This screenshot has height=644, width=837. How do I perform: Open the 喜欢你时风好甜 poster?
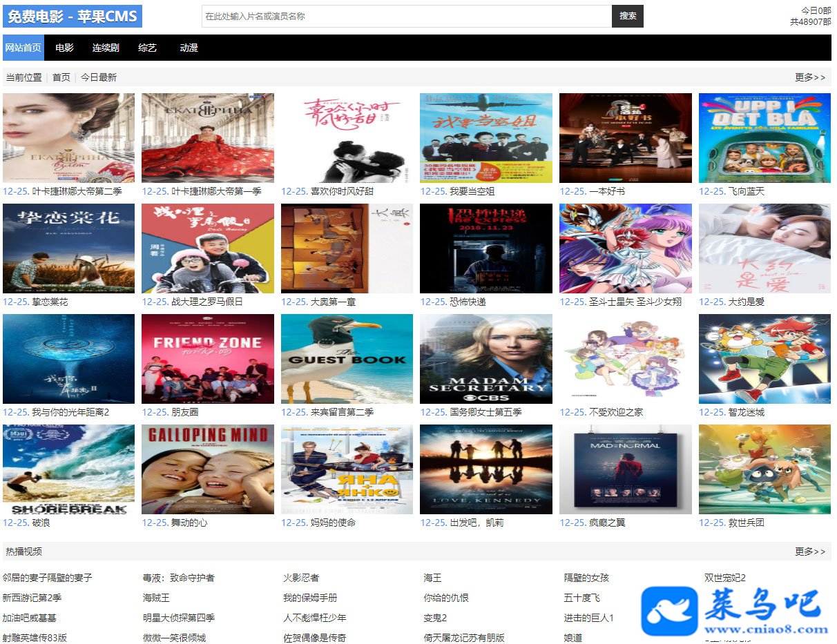click(x=347, y=138)
